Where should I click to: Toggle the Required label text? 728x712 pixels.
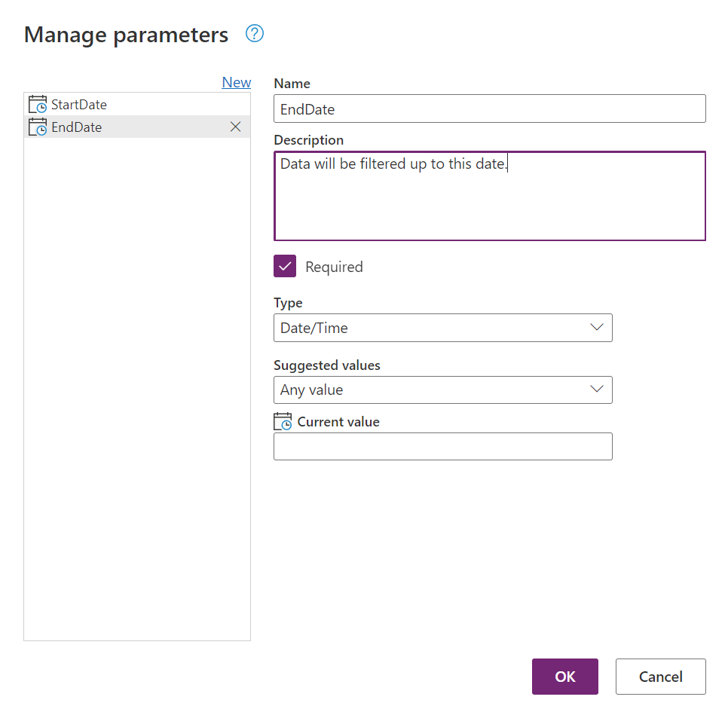pyautogui.click(x=334, y=267)
